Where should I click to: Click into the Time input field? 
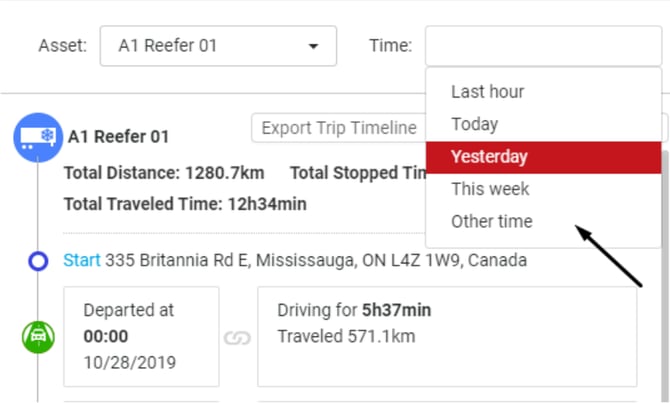pos(543,46)
